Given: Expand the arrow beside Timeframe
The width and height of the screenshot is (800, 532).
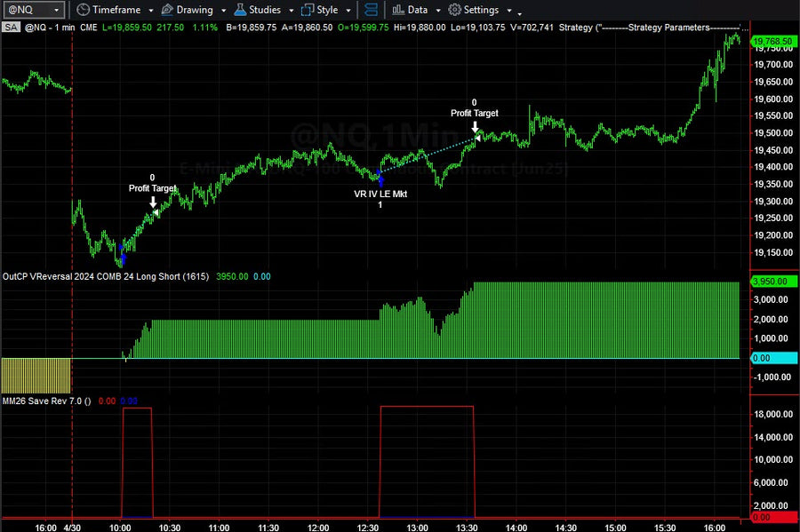Looking at the screenshot, I should coord(151,10).
